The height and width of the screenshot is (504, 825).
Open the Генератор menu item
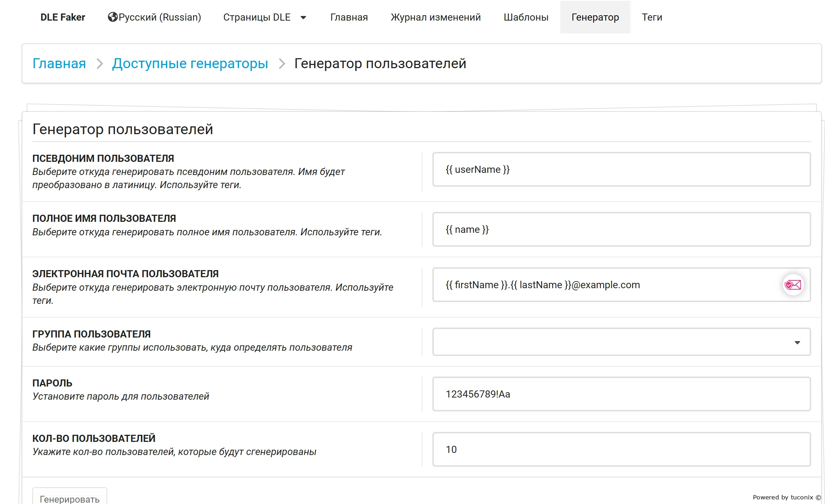click(595, 17)
